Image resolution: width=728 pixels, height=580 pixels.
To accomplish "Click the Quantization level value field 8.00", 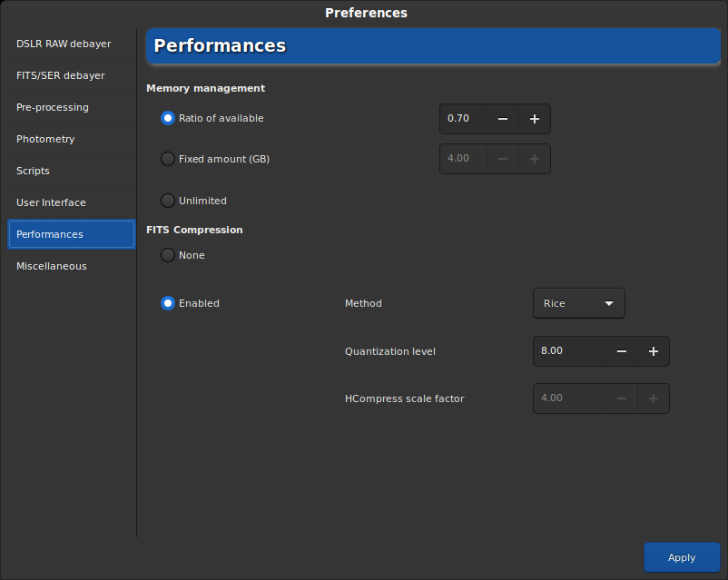I will (x=568, y=351).
